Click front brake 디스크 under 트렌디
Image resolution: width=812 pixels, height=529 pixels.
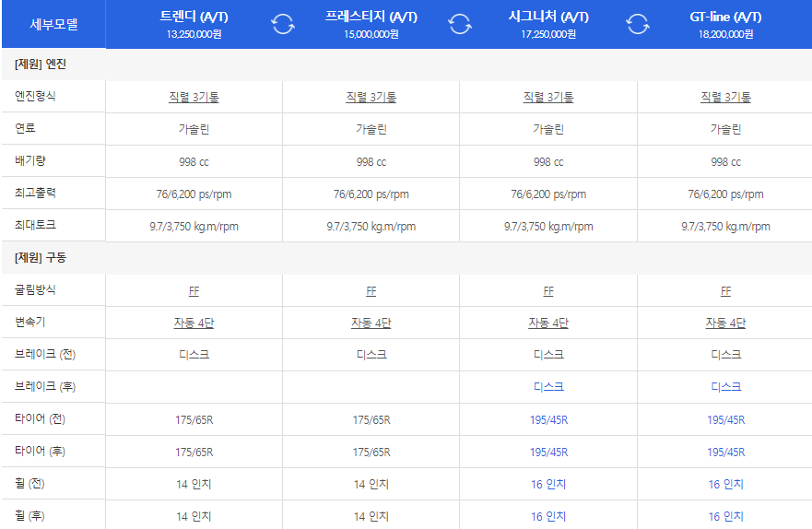pyautogui.click(x=194, y=355)
